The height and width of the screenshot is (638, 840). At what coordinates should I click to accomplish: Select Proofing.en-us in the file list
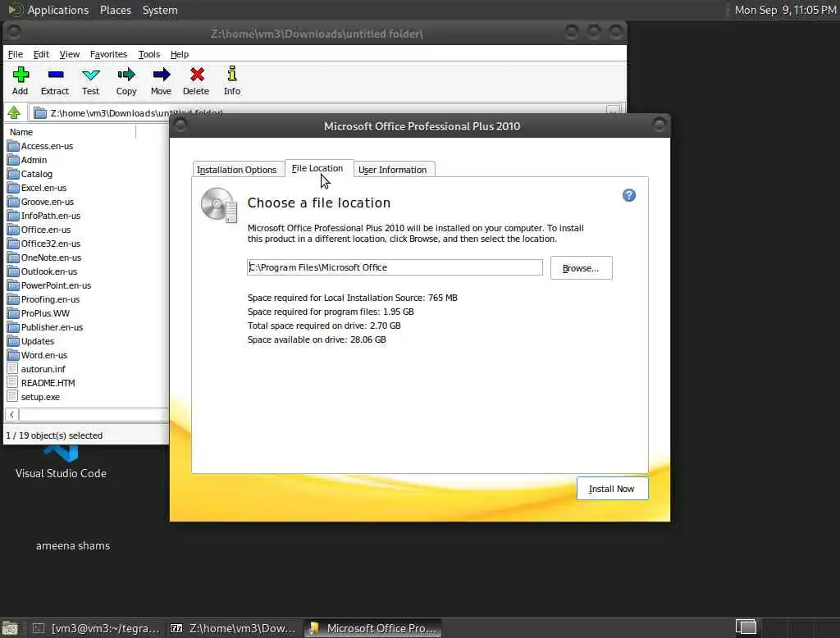[x=50, y=299]
